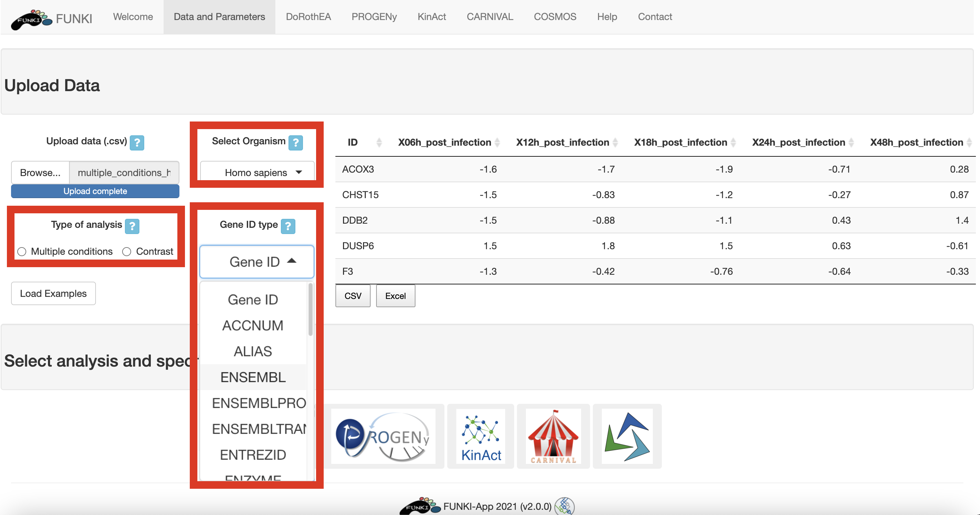Viewport: 980px width, 515px height.
Task: Sort by X24h_post_infection column arrows
Action: (851, 143)
